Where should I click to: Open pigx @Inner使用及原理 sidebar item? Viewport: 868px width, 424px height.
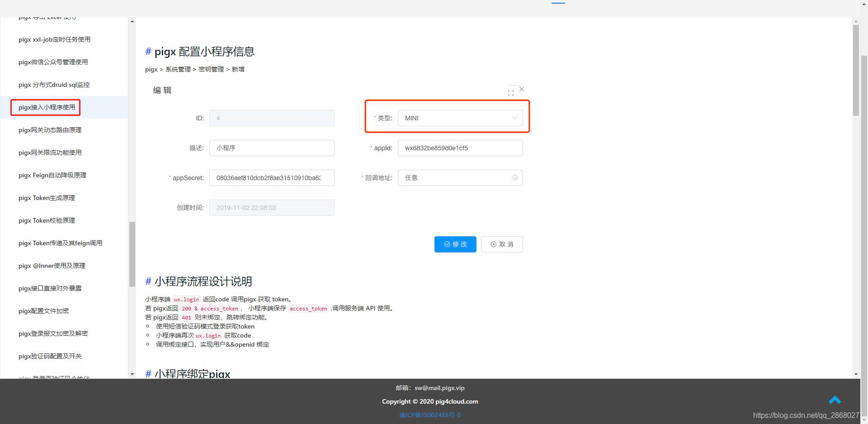(52, 266)
